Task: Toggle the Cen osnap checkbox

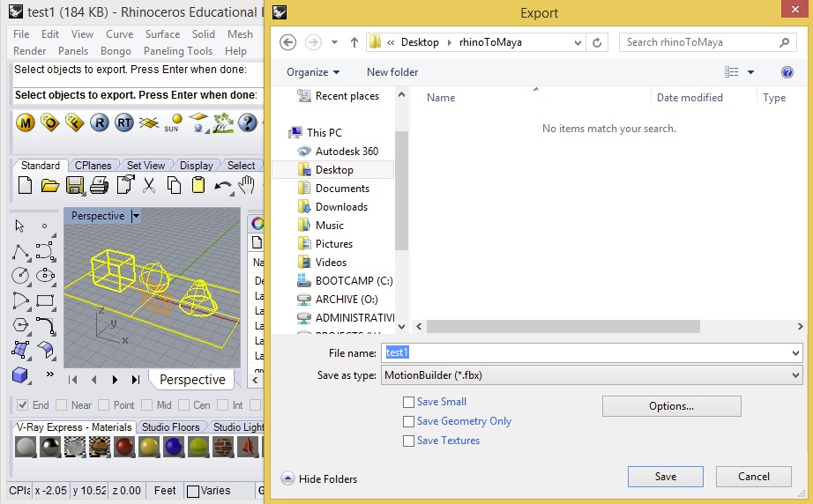Action: pyautogui.click(x=183, y=405)
